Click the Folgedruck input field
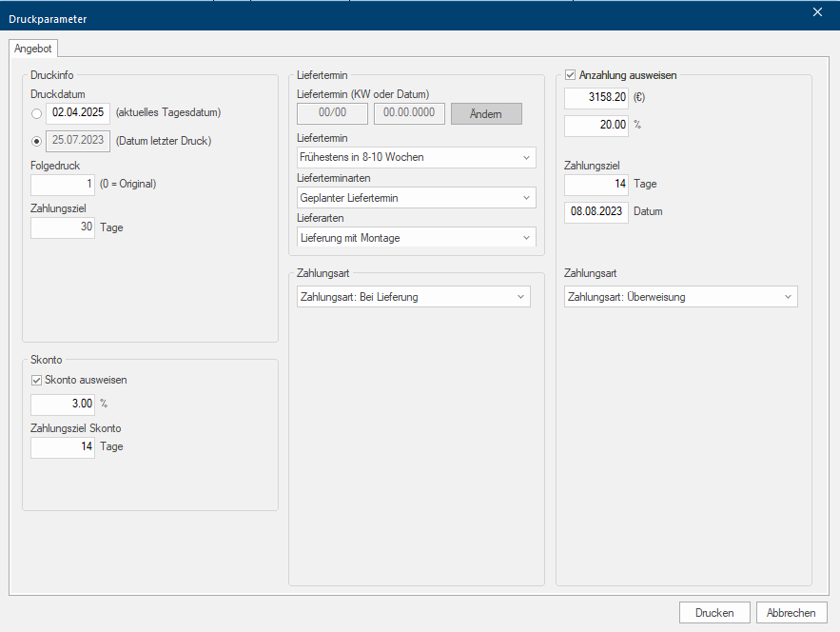 pyautogui.click(x=63, y=184)
